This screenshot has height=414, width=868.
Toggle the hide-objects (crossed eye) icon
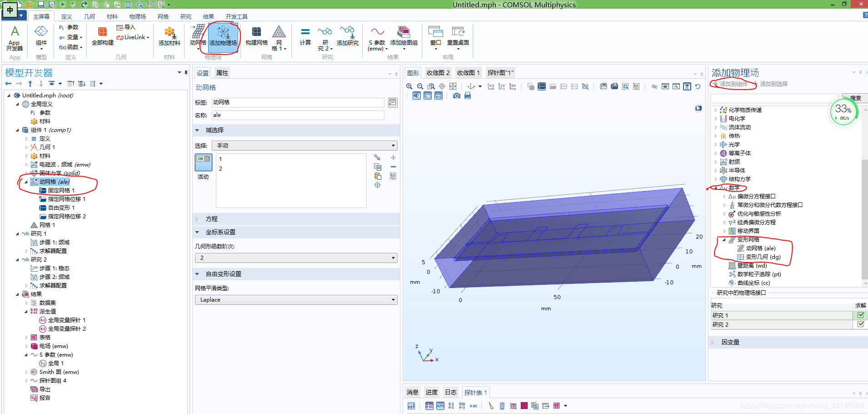pos(654,86)
